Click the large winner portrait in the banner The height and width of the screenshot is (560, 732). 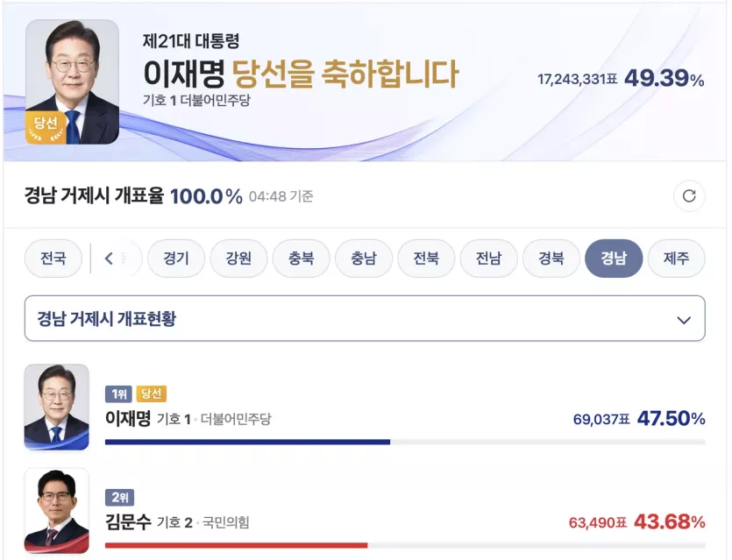pos(73,82)
